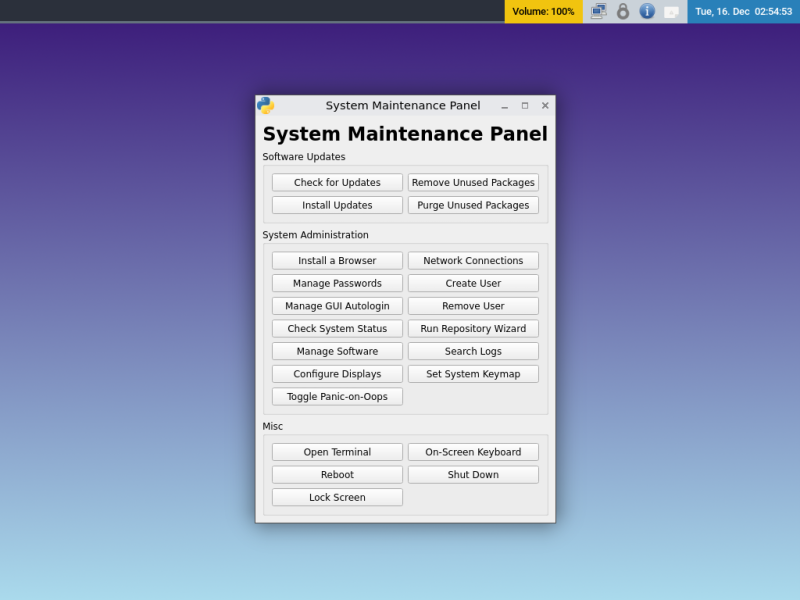The height and width of the screenshot is (600, 800).
Task: Lock the screen
Action: click(337, 497)
